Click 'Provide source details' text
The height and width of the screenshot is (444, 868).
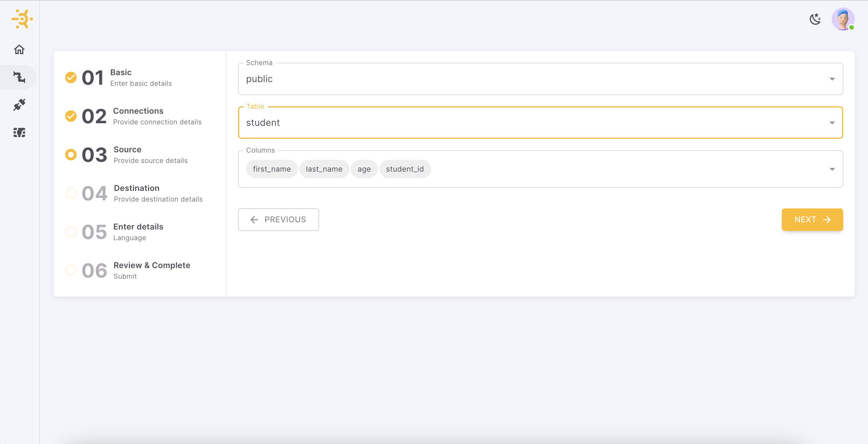click(x=150, y=161)
